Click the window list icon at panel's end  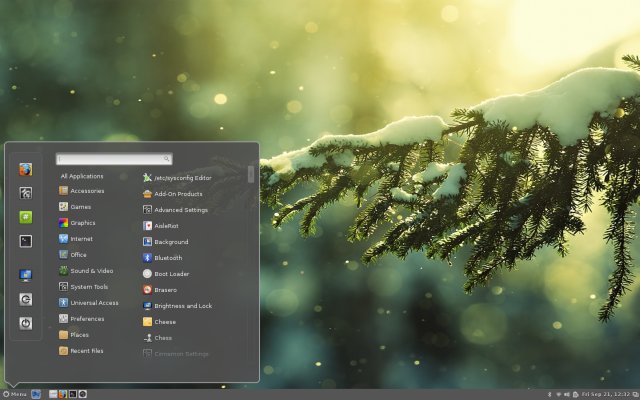point(635,395)
